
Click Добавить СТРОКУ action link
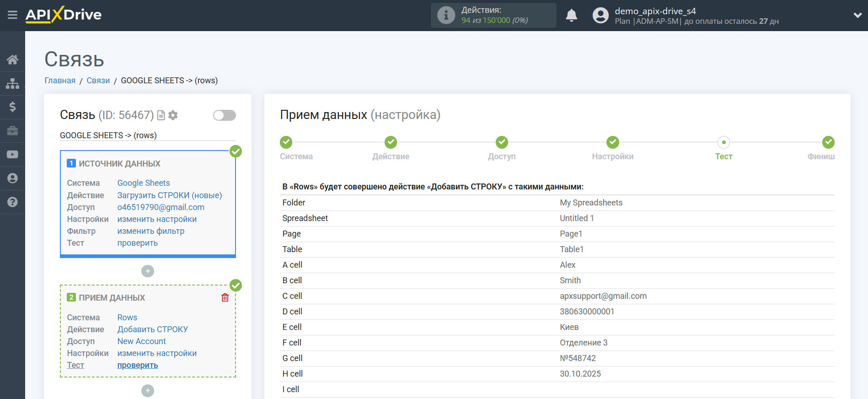153,329
